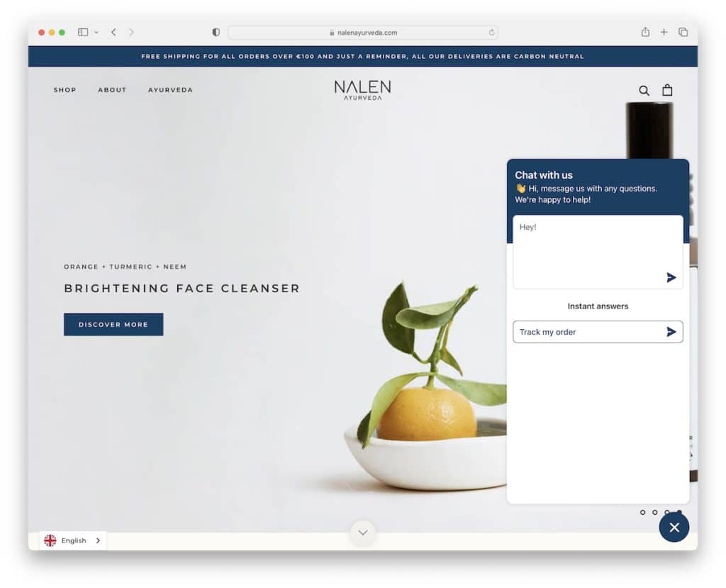
Task: Open the SHOP menu
Action: click(x=65, y=90)
